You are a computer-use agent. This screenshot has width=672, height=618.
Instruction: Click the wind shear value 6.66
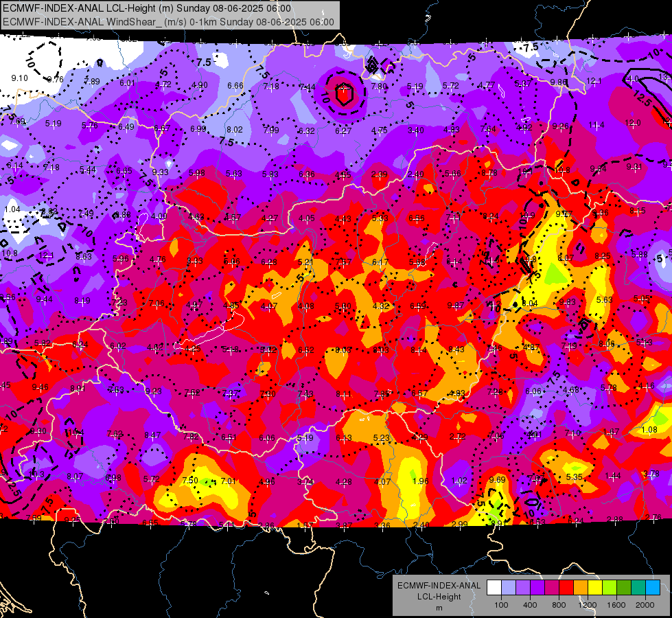point(235,85)
